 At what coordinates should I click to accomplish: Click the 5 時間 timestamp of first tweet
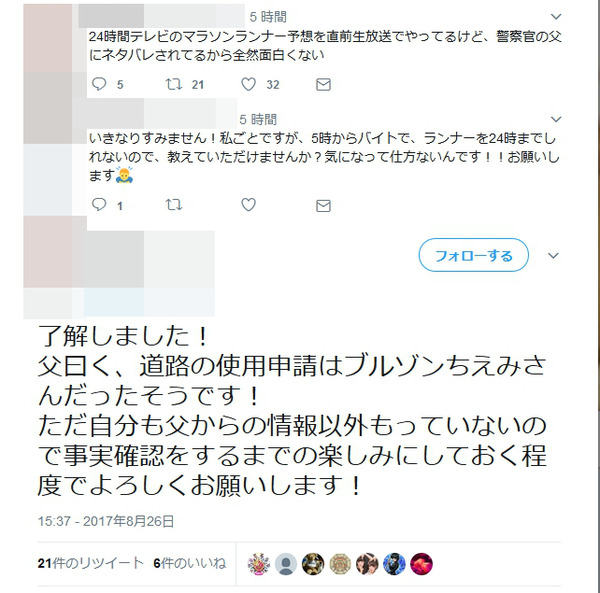(x=268, y=17)
